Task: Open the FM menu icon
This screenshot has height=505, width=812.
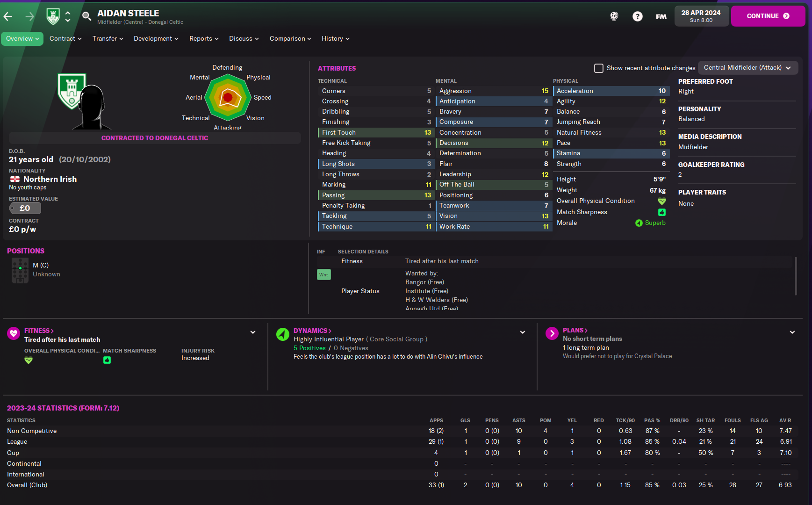Action: pyautogui.click(x=661, y=16)
